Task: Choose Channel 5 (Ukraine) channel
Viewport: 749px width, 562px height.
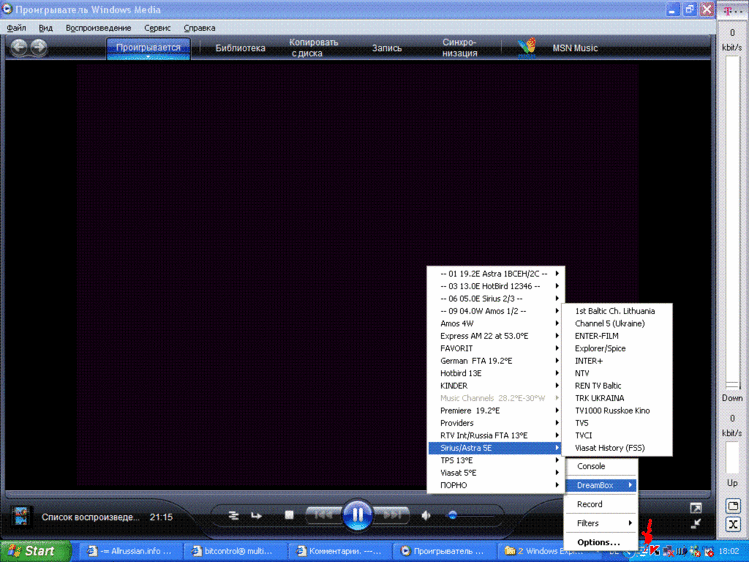Action: pos(617,323)
